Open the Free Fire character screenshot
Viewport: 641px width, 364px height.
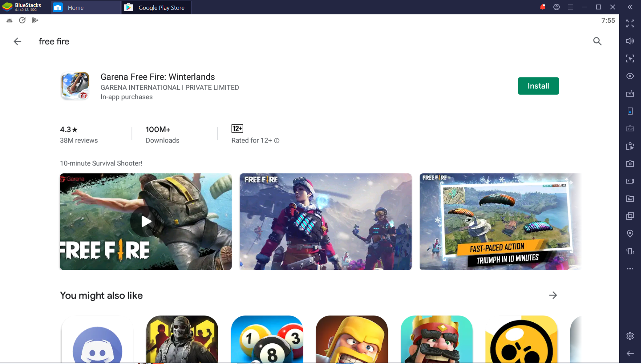(326, 221)
